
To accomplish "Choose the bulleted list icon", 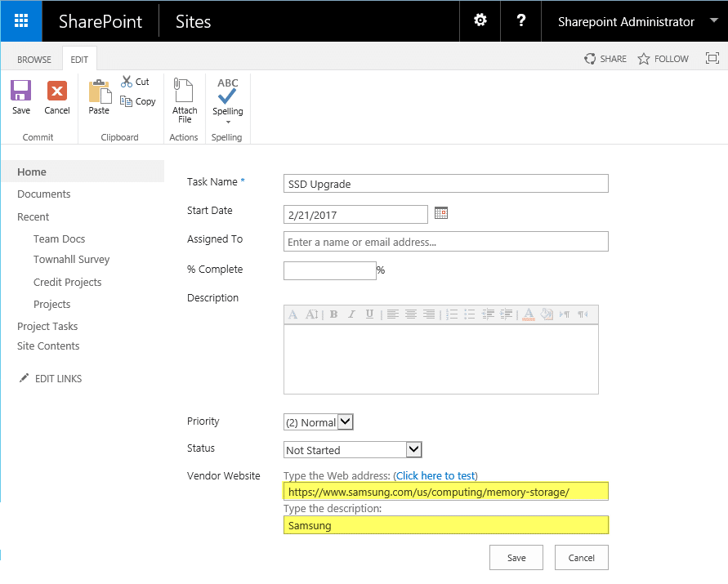I will coord(470,314).
